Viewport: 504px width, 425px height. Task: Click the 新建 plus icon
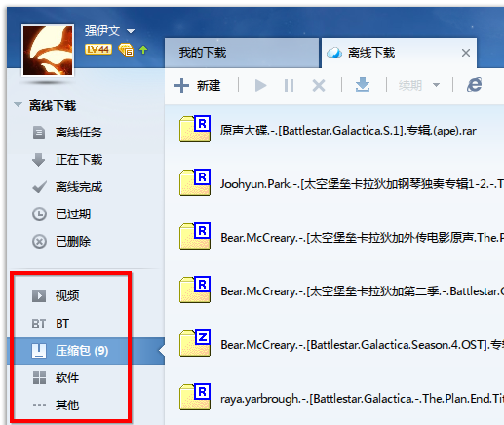coord(181,86)
